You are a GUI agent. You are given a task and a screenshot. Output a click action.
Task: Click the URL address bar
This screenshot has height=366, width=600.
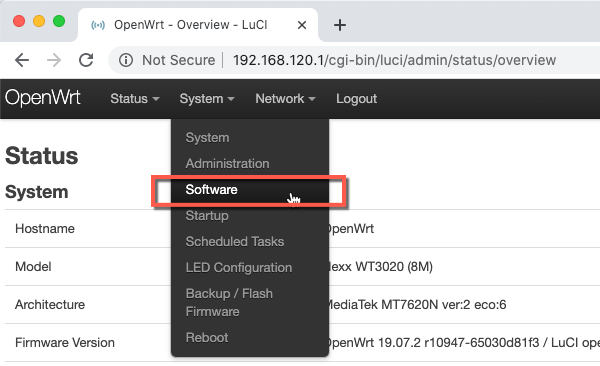pyautogui.click(x=394, y=60)
